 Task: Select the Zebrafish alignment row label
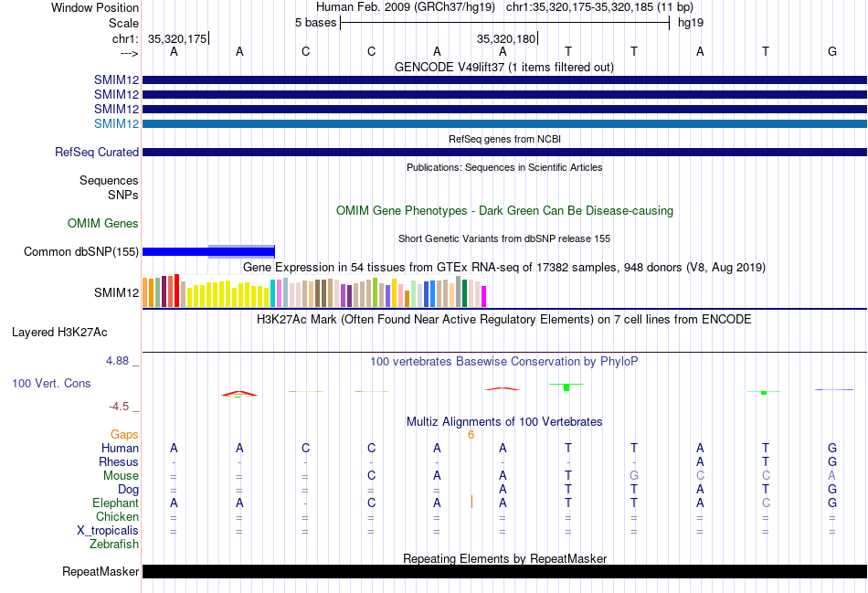pyautogui.click(x=114, y=545)
